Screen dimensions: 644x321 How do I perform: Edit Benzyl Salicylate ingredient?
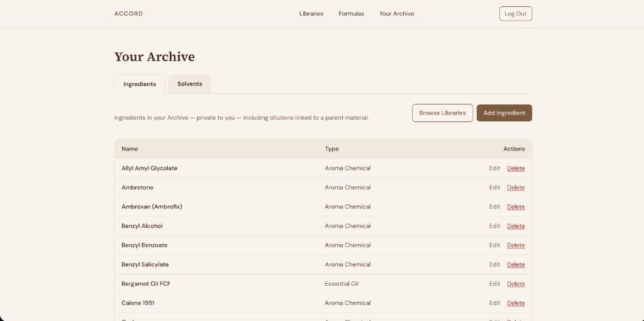pyautogui.click(x=494, y=265)
